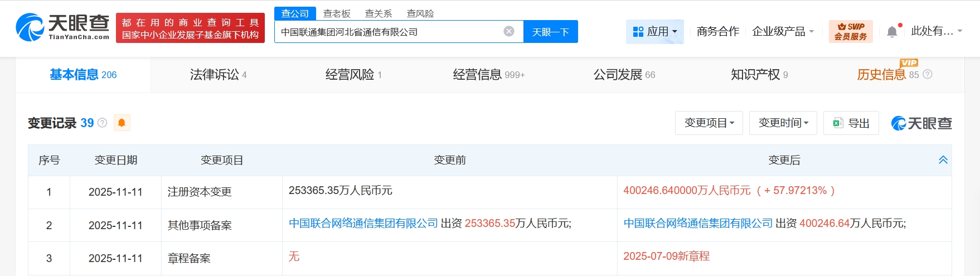The image size is (980, 276).
Task: Open the 应用 apps dropdown
Action: click(x=654, y=32)
